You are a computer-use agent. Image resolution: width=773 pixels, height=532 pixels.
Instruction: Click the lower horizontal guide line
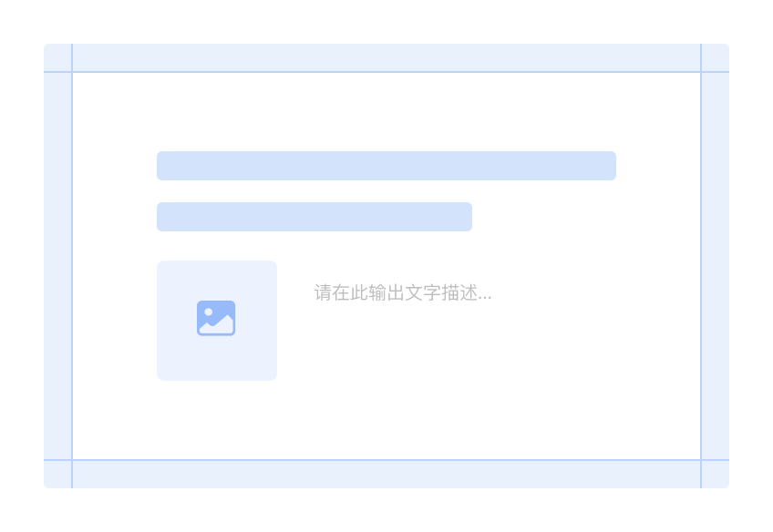click(x=386, y=460)
